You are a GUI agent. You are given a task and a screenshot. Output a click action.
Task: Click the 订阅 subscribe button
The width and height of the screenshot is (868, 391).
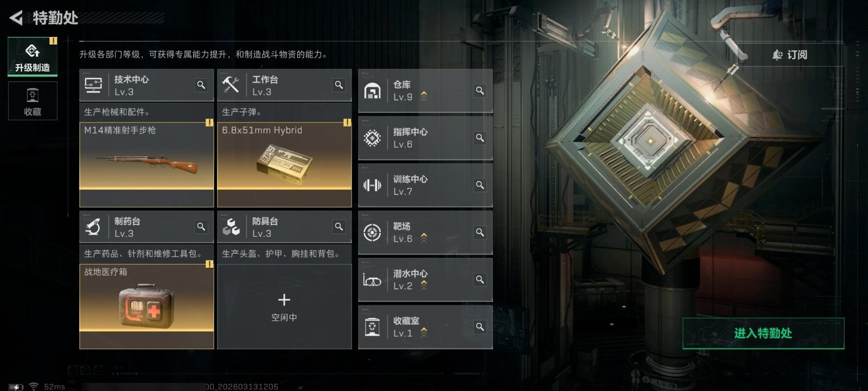(790, 55)
